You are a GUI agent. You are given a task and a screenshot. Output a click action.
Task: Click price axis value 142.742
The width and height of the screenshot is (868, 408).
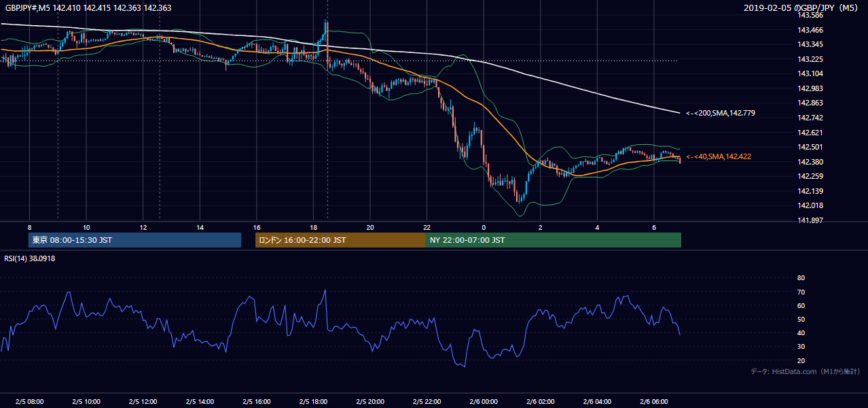[810, 118]
